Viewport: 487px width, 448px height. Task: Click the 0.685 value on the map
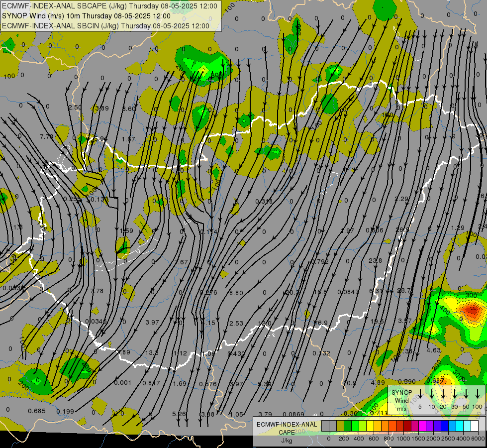click(37, 411)
